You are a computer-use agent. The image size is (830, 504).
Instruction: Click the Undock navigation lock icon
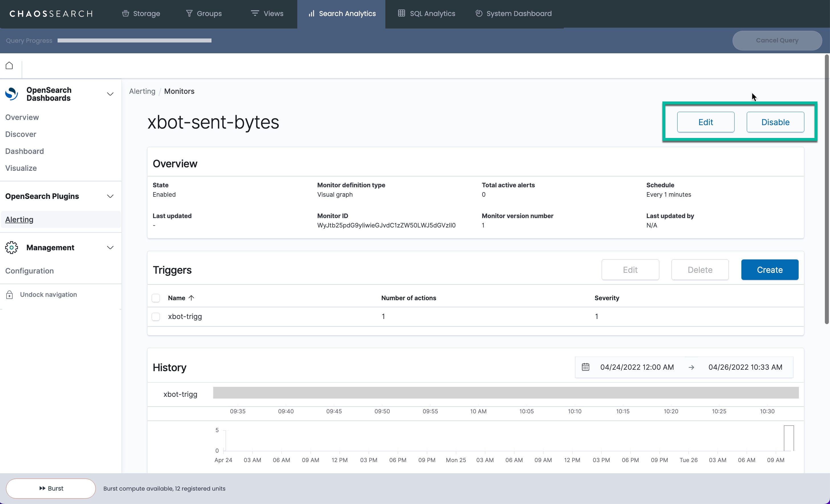(x=9, y=295)
